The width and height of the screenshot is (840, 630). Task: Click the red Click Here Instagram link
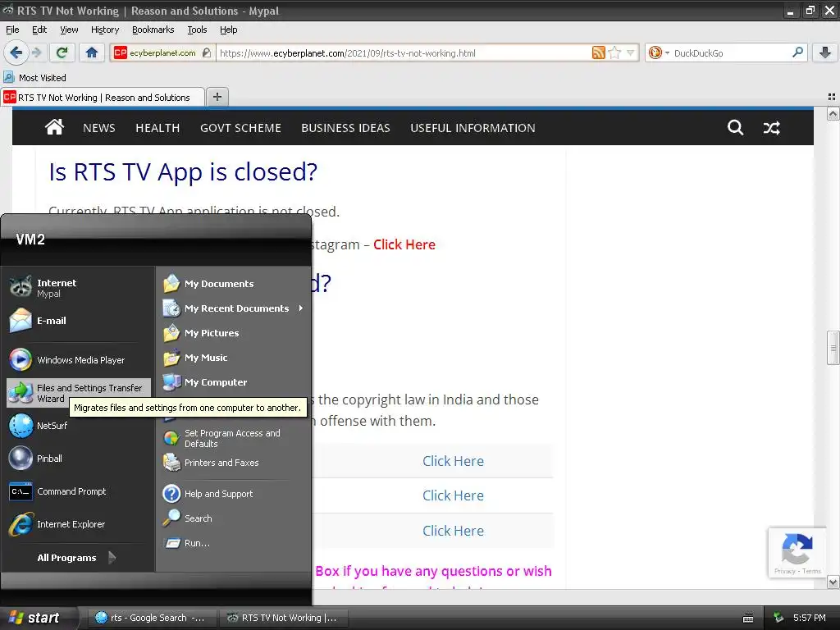[x=404, y=244]
